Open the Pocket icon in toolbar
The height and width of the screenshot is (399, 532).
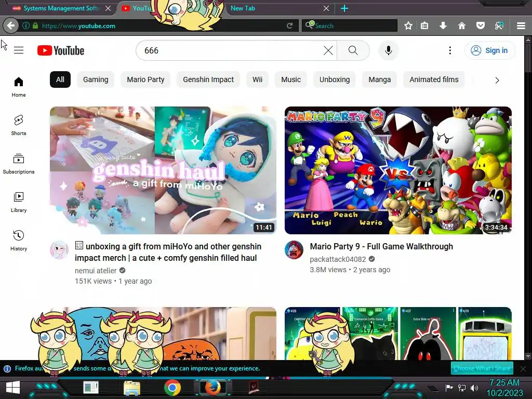(480, 26)
